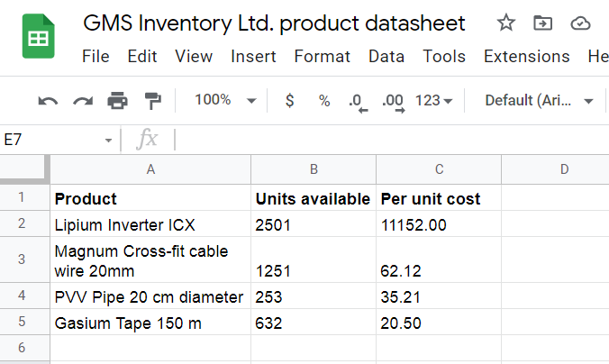Screen dimensions: 609x364
Task: Select row 4 header
Action: [x=24, y=296]
